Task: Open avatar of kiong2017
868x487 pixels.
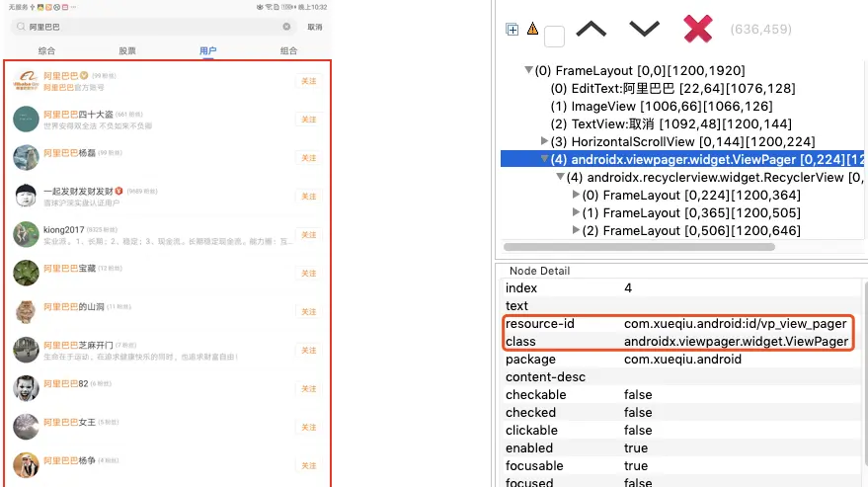Action: coord(26,235)
